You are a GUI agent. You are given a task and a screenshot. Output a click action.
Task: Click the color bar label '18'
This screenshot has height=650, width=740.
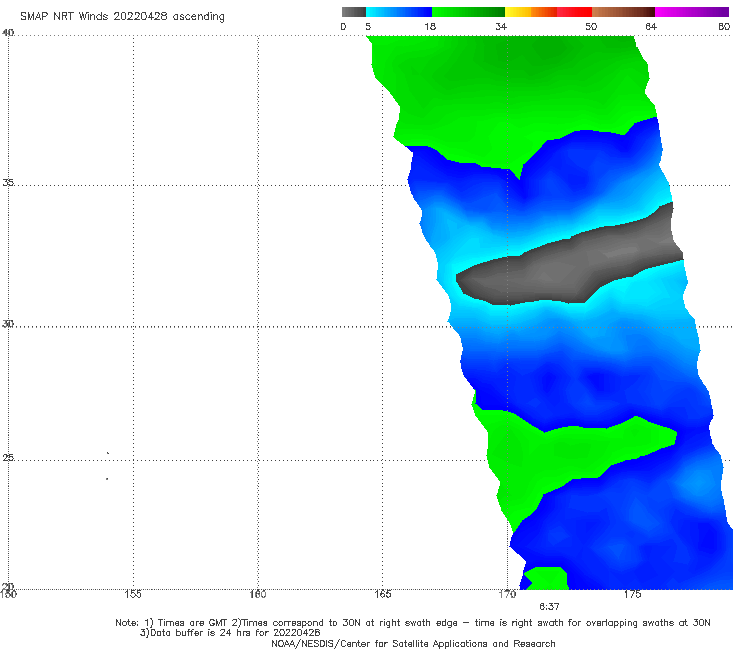[430, 27]
